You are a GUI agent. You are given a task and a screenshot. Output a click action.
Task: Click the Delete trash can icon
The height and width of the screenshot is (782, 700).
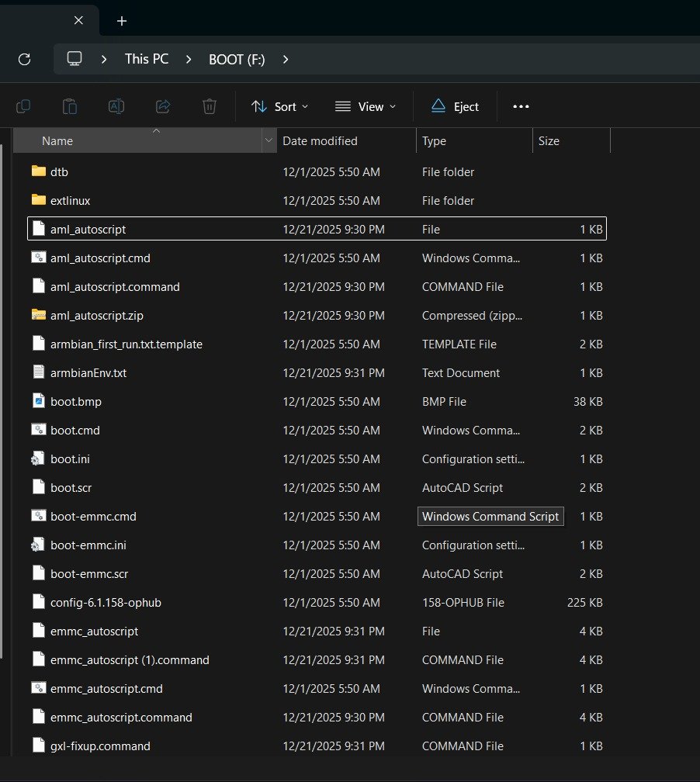pyautogui.click(x=210, y=106)
